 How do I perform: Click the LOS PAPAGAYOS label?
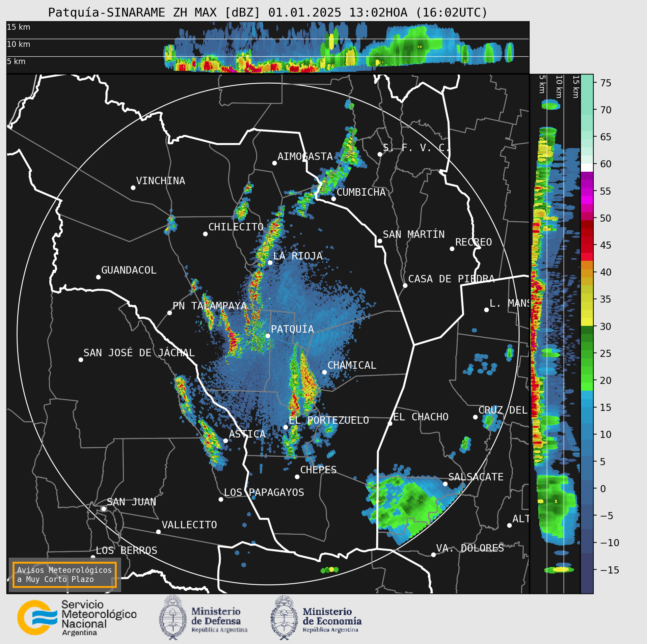(264, 493)
